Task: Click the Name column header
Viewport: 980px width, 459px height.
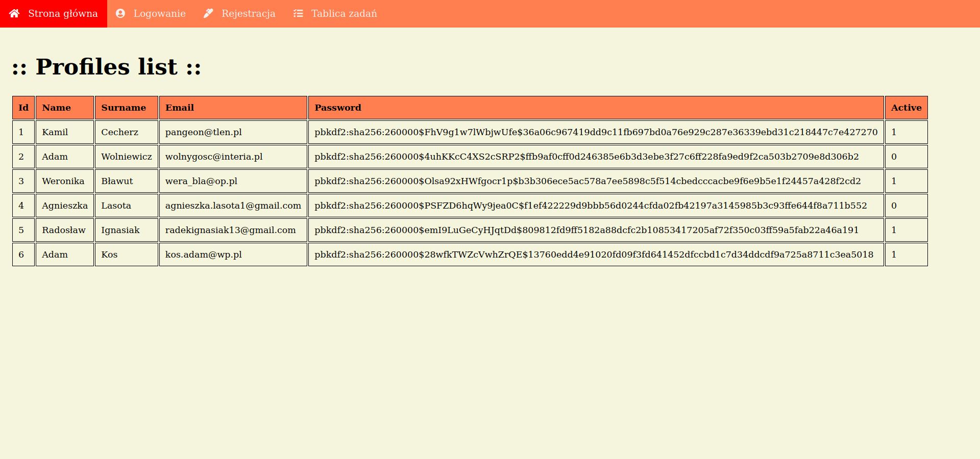Action: pos(65,108)
